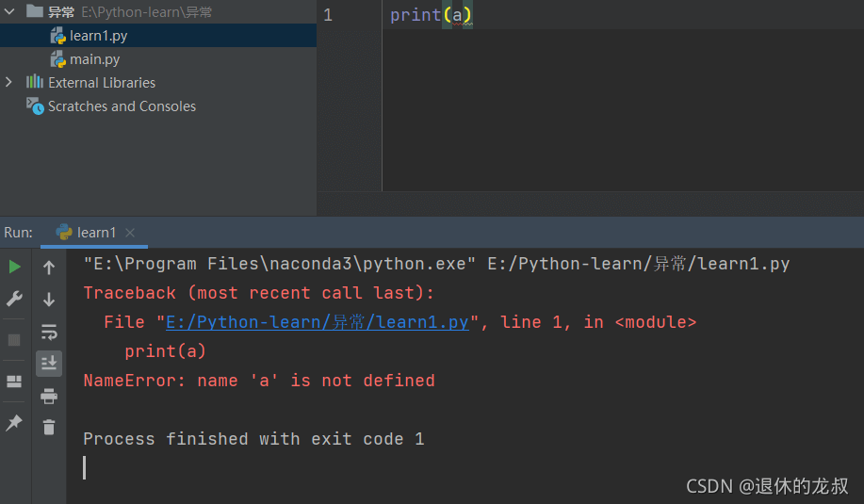Click 'Traceback (most recent call last):' line
The height and width of the screenshot is (504, 864).
click(x=259, y=293)
